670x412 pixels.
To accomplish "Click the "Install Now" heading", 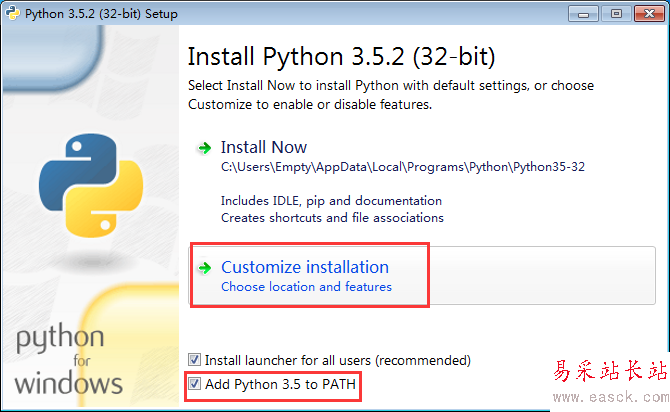I will 264,147.
